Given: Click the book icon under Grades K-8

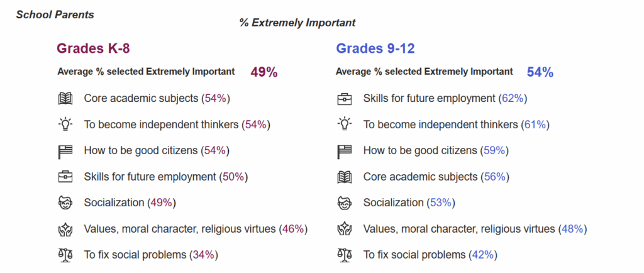Looking at the screenshot, I should 65,99.
